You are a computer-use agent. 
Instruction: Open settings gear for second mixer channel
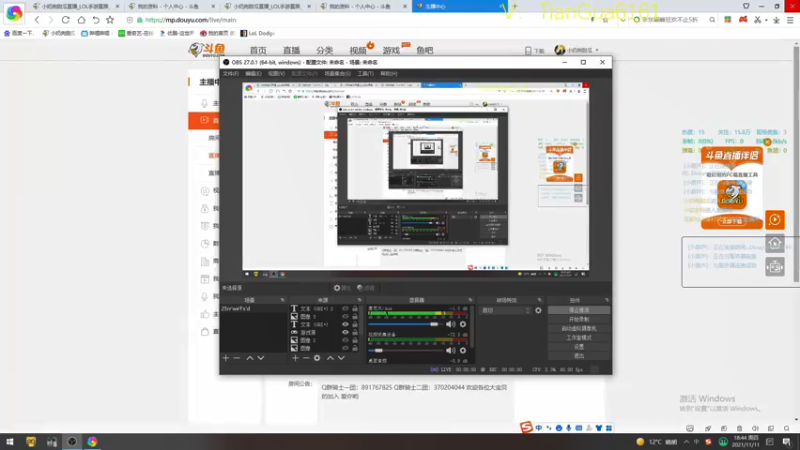(463, 351)
